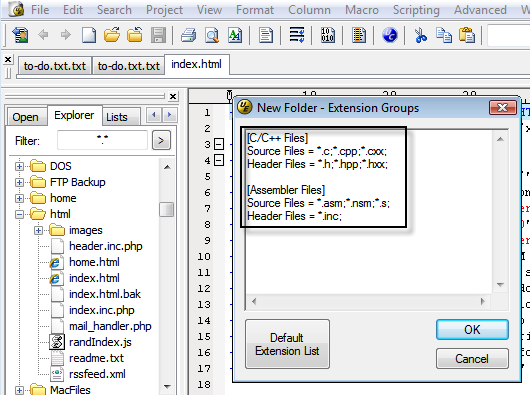This screenshot has width=530, height=395.
Task: Collapse the html folder
Action: tap(19, 214)
